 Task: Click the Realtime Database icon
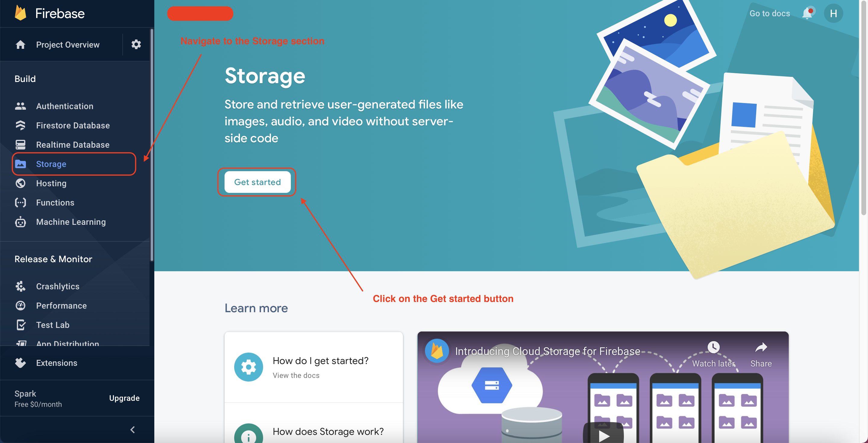[x=21, y=144]
